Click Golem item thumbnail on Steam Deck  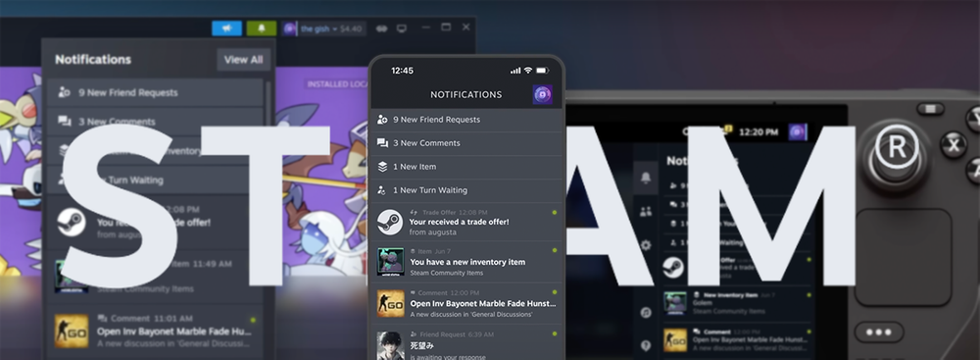click(675, 303)
